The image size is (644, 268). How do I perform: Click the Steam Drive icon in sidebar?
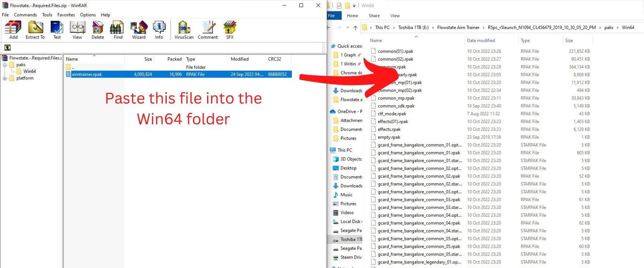(x=335, y=258)
